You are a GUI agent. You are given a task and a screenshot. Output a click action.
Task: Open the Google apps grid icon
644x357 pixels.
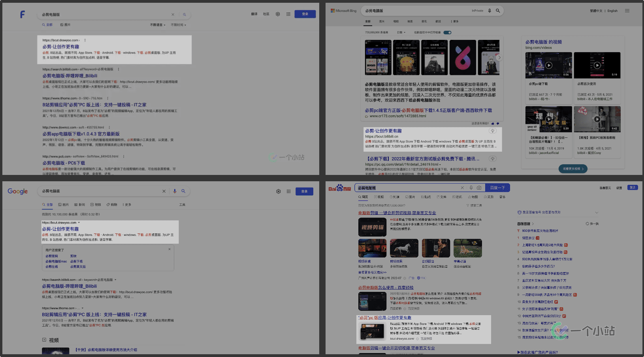288,191
